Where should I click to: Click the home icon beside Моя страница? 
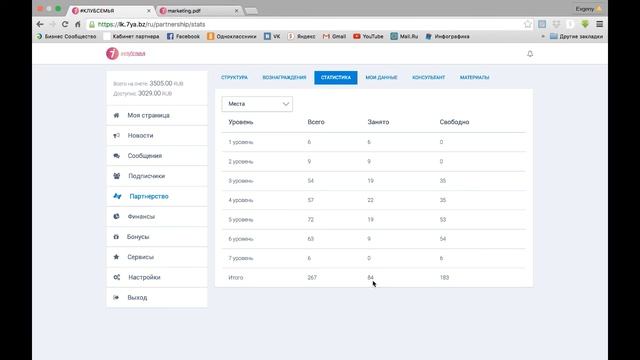[116, 115]
